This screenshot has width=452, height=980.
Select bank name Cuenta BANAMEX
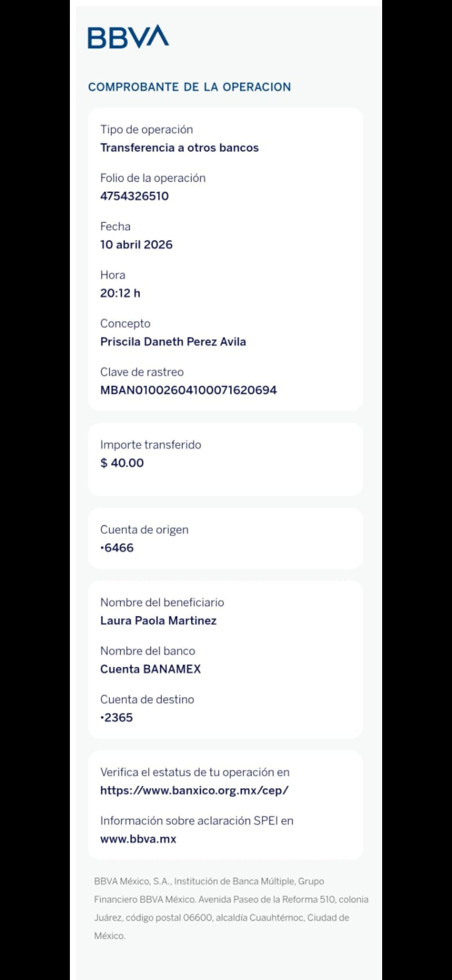click(150, 669)
